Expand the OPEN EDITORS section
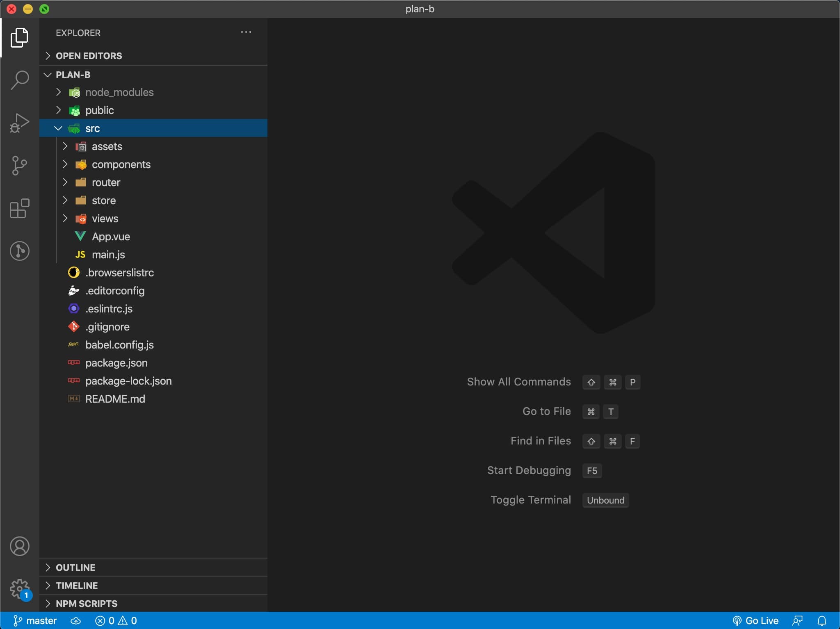Screen dimensions: 840x629 (x=89, y=56)
